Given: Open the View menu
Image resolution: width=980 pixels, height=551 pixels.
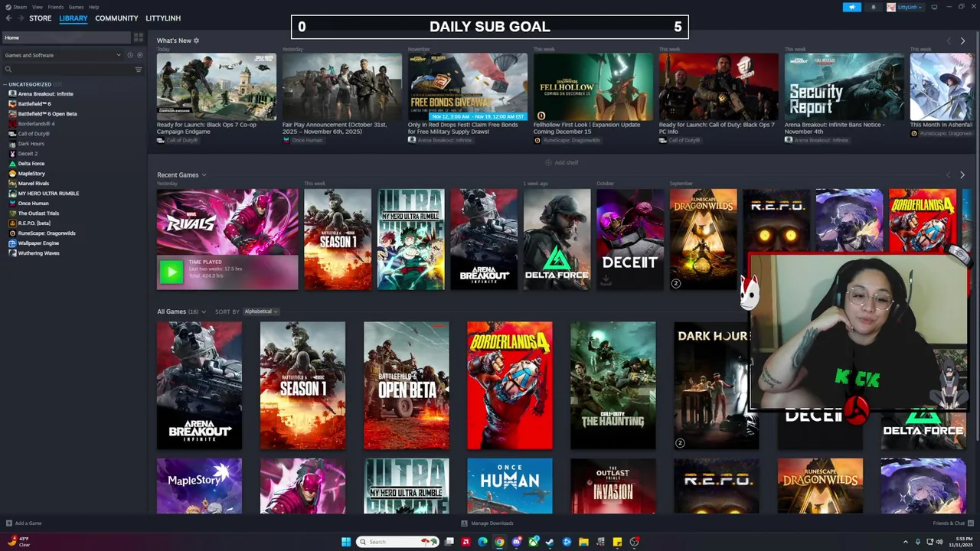Looking at the screenshot, I should point(38,7).
